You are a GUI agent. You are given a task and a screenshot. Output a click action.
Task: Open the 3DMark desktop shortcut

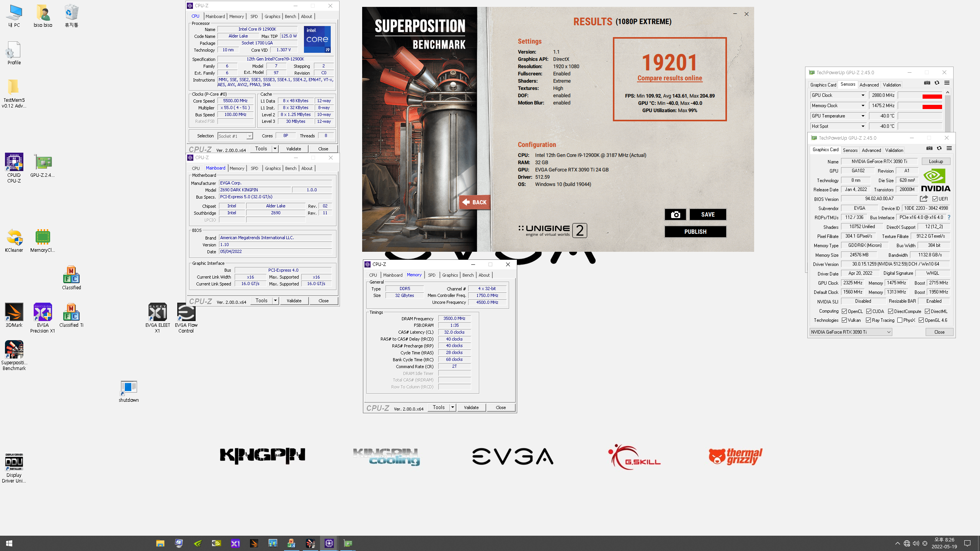coord(14,315)
